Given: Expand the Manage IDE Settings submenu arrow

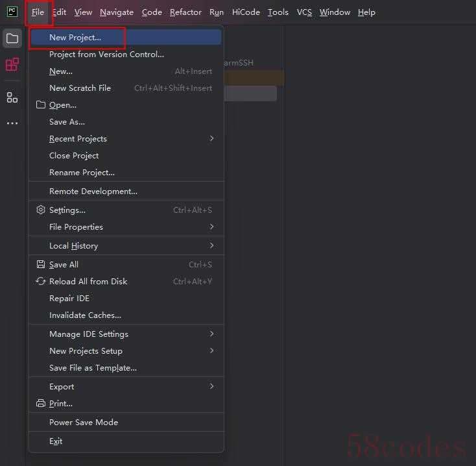Looking at the screenshot, I should pyautogui.click(x=211, y=334).
